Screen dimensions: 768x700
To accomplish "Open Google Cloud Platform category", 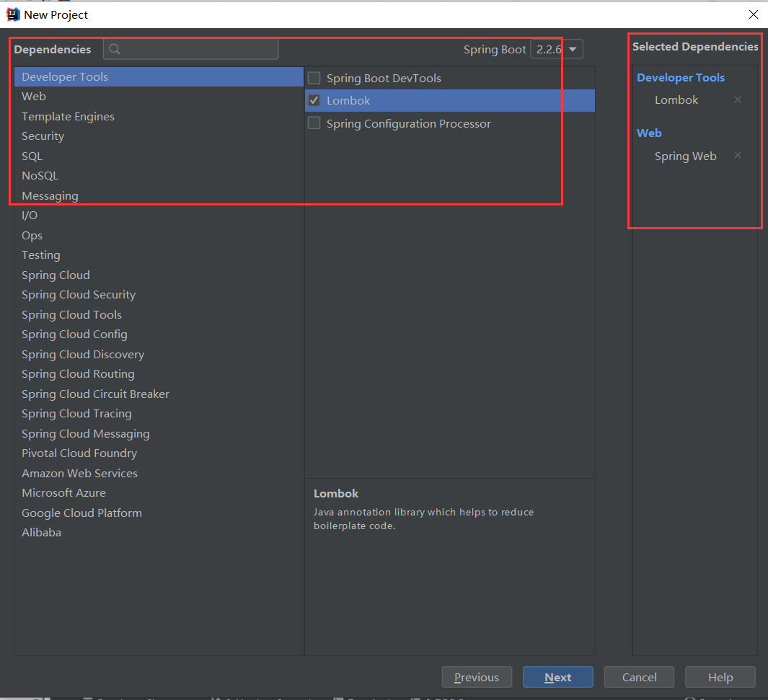I will (159, 513).
